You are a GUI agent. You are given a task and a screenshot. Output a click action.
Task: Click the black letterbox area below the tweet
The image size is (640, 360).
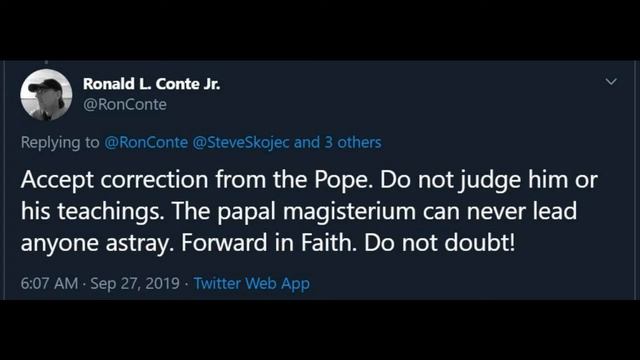(320, 330)
